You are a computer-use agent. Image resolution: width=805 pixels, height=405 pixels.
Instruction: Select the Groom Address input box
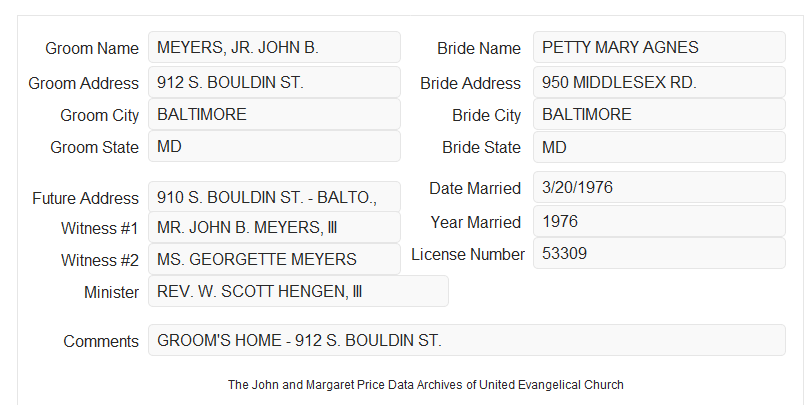[274, 82]
